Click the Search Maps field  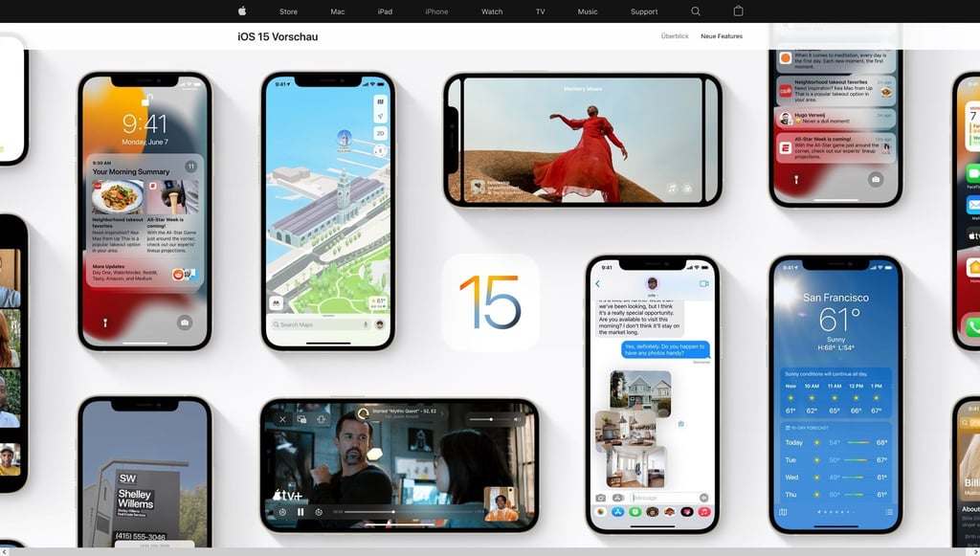[319, 324]
